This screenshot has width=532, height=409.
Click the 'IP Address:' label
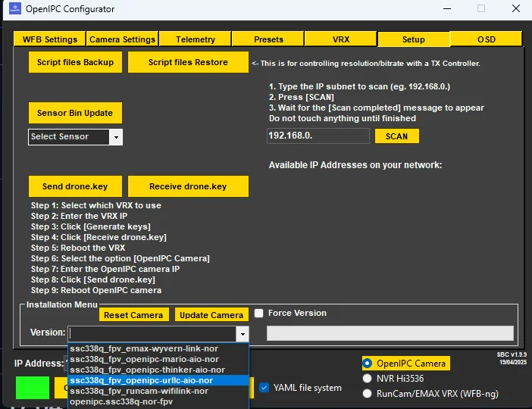tap(39, 364)
